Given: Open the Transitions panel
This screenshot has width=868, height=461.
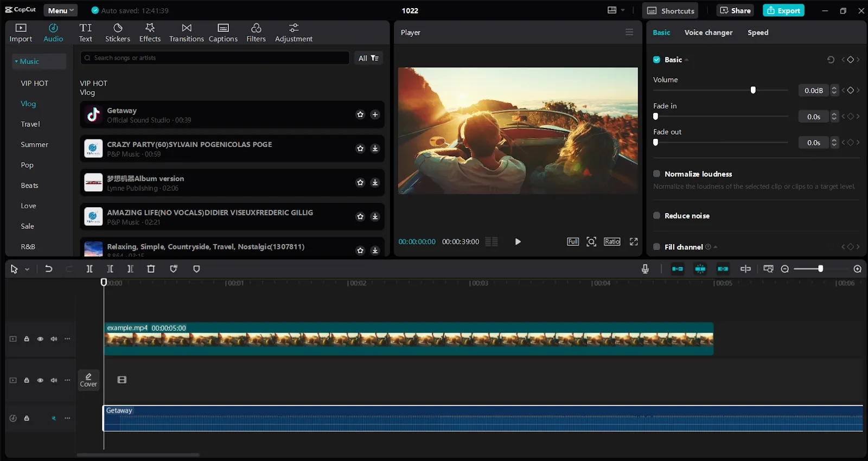Looking at the screenshot, I should coord(186,33).
